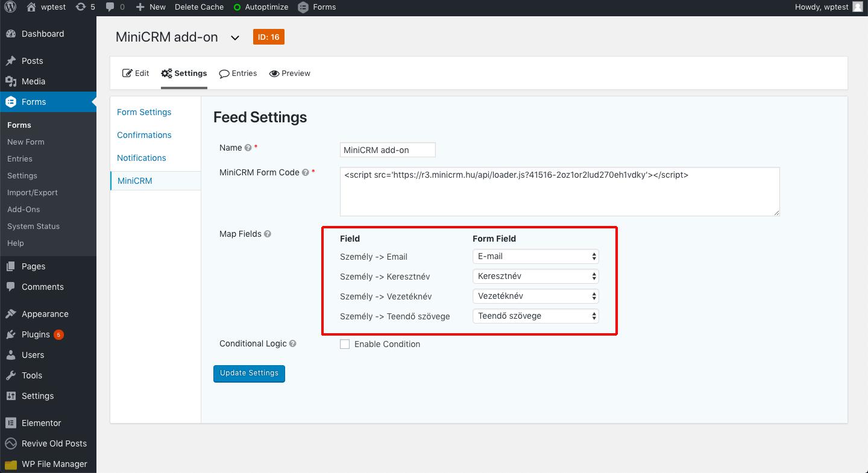Open Forms menu in top admin bar
868x473 pixels.
(x=317, y=7)
